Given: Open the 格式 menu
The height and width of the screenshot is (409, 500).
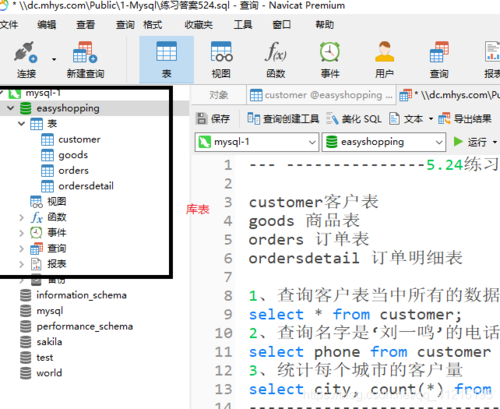Looking at the screenshot, I should click(153, 25).
